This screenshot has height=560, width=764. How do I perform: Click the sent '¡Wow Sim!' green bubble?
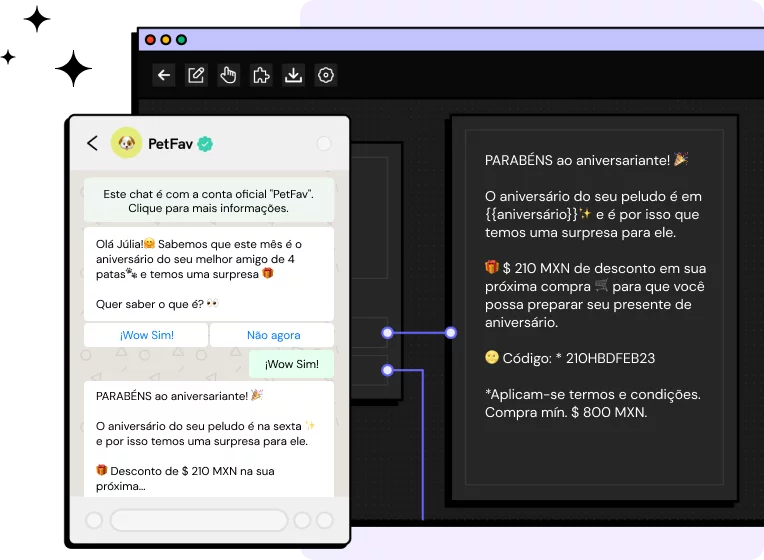tap(291, 364)
